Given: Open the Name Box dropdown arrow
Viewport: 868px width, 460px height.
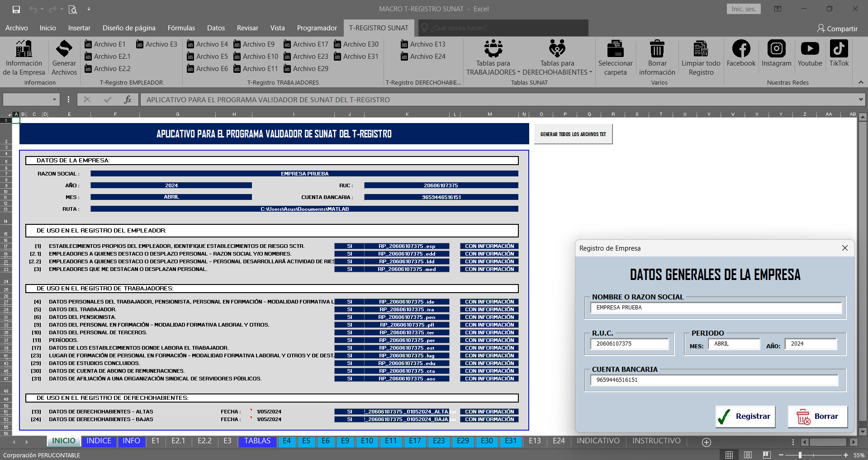Looking at the screenshot, I should (54, 100).
